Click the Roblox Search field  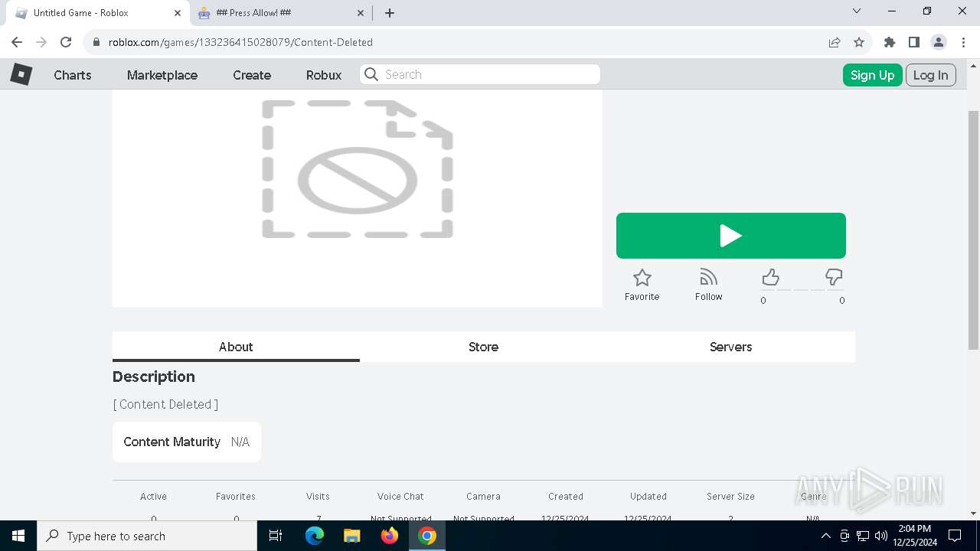point(480,74)
